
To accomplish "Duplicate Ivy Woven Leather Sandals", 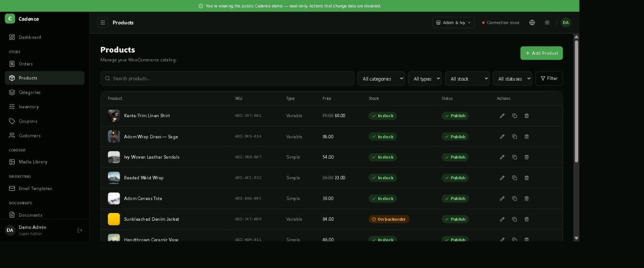I will coord(514,157).
